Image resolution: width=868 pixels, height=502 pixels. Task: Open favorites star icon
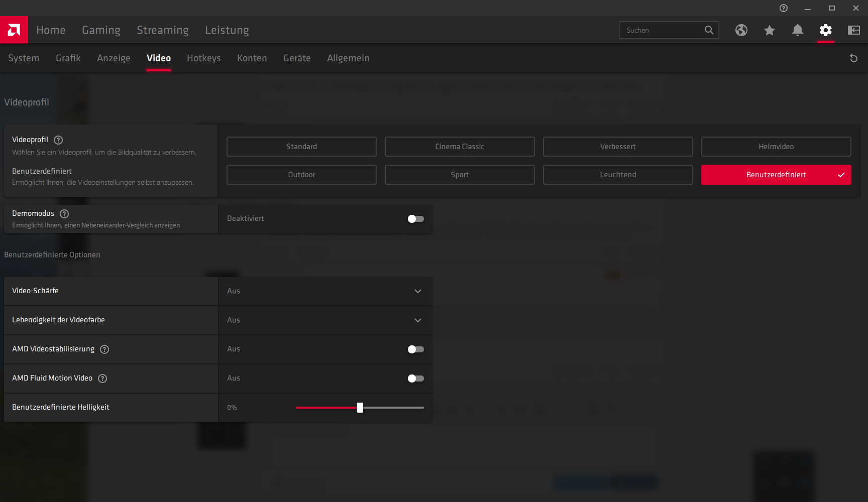[x=770, y=30]
